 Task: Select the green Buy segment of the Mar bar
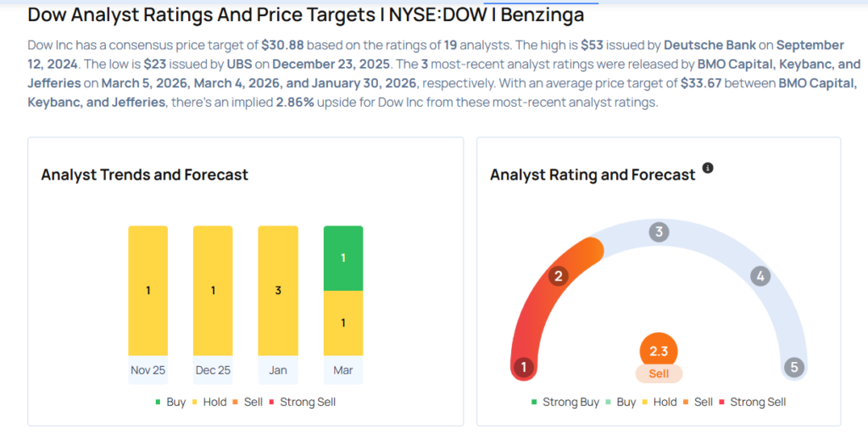click(343, 258)
